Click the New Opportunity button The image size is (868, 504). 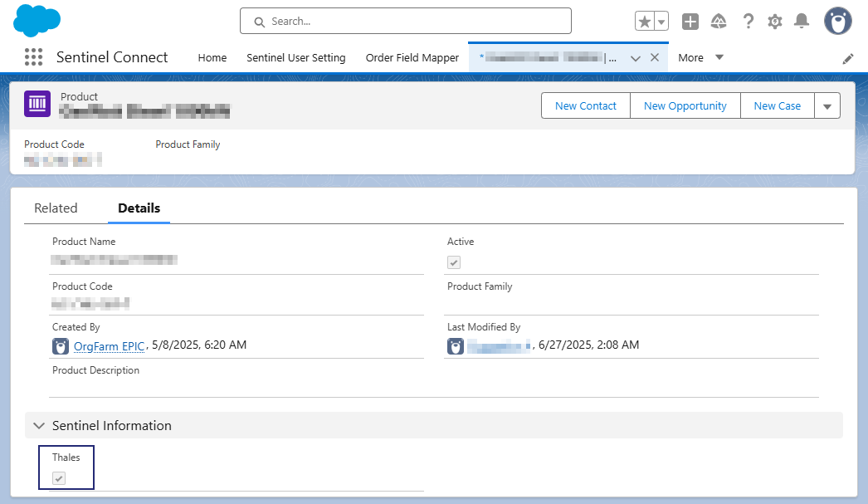coord(685,105)
